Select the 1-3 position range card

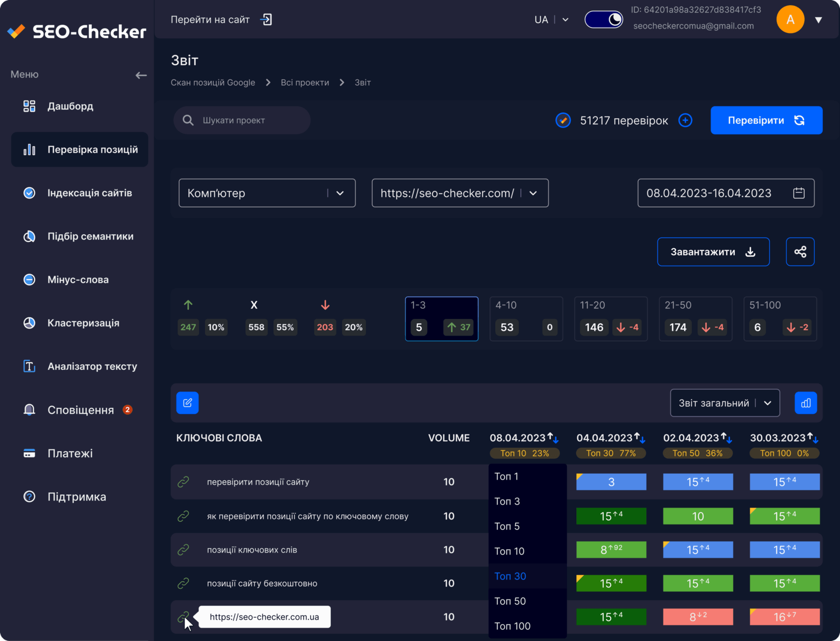[x=441, y=319]
